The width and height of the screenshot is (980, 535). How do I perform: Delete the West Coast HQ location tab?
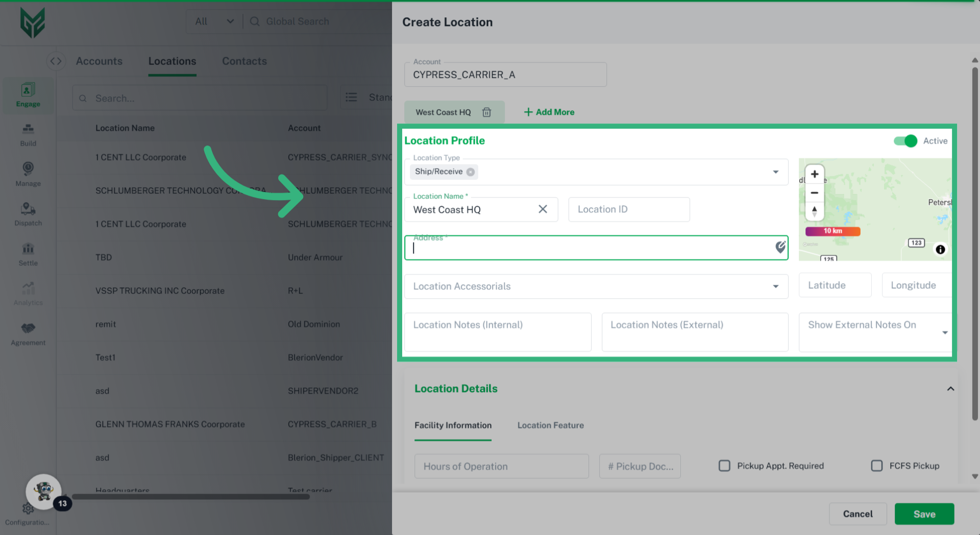486,112
